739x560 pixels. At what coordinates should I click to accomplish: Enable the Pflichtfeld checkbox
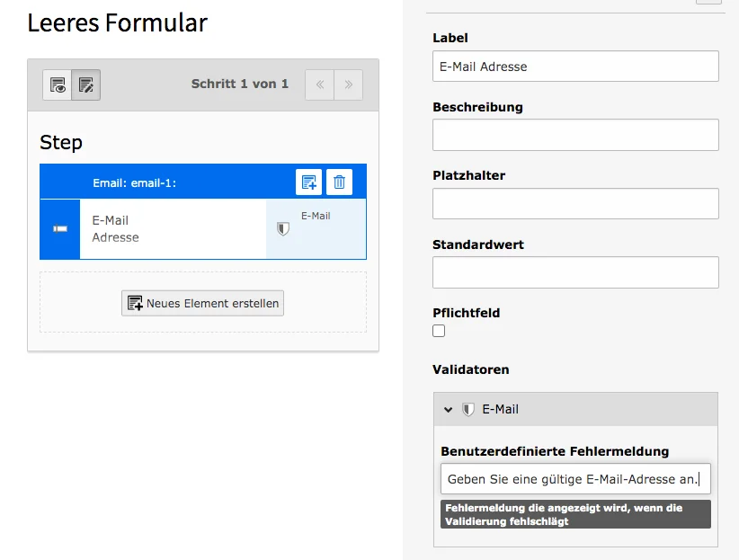[x=438, y=330]
